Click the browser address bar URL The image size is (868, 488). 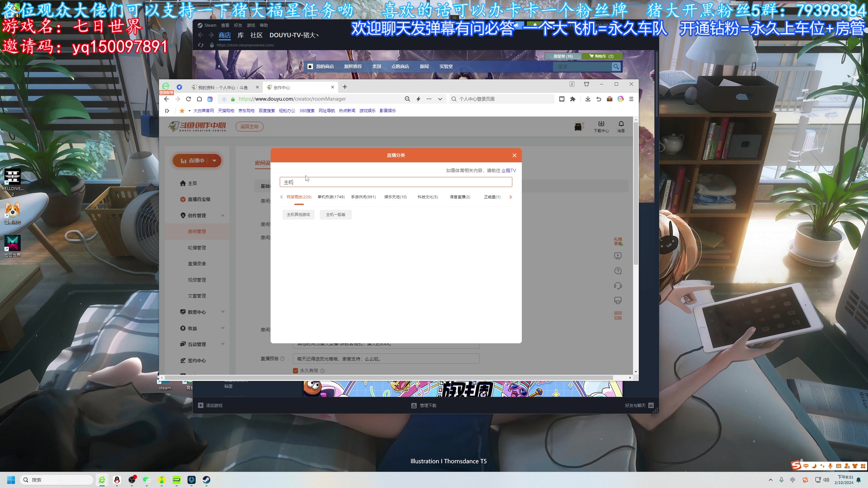[x=292, y=99]
